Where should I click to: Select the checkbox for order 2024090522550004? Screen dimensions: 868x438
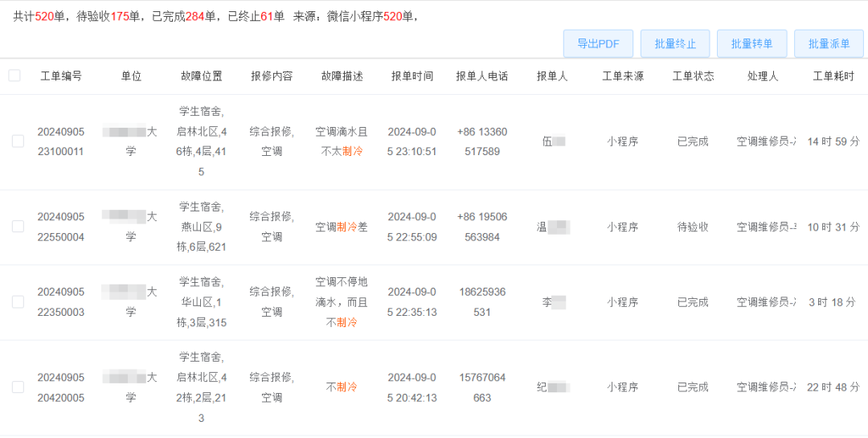18,227
